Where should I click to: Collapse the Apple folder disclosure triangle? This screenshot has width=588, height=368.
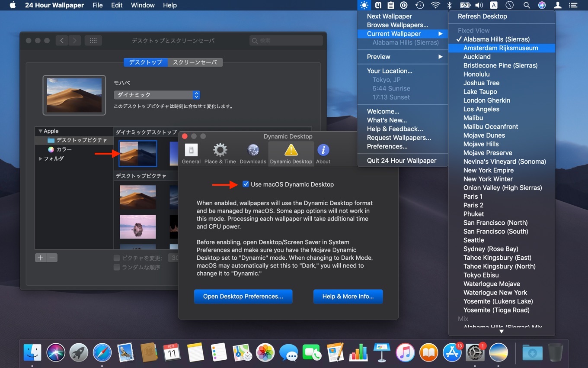pyautogui.click(x=40, y=131)
